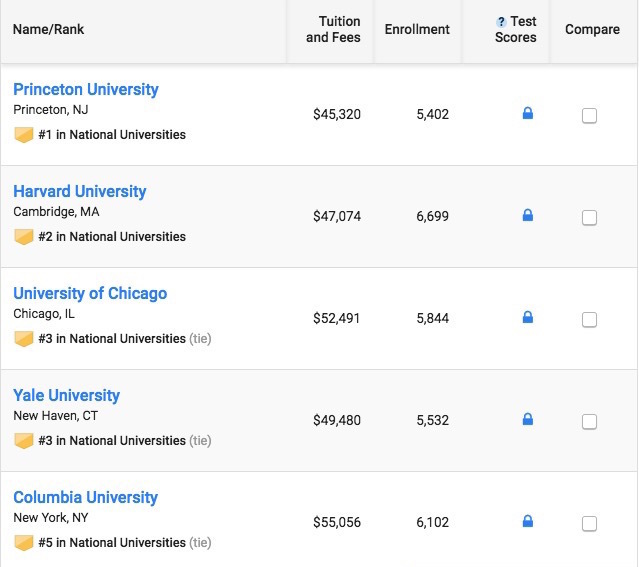Sort by the Tuition and Fees column header
The image size is (639, 567).
(333, 30)
